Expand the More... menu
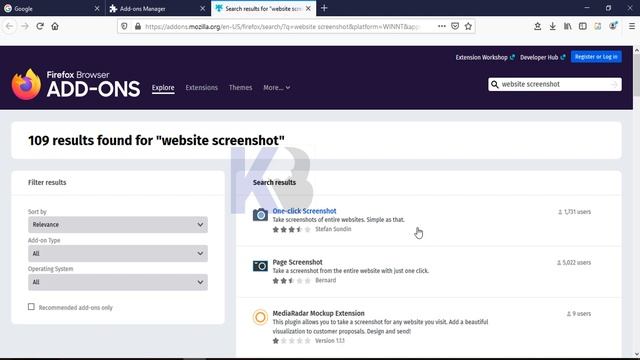This screenshot has width=640, height=360. pyautogui.click(x=276, y=87)
